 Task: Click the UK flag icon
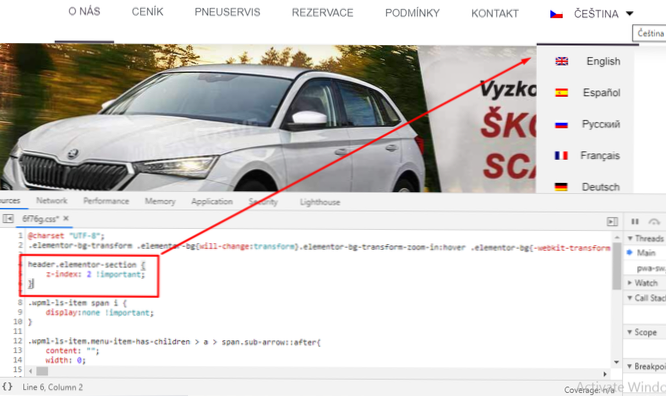[562, 61]
